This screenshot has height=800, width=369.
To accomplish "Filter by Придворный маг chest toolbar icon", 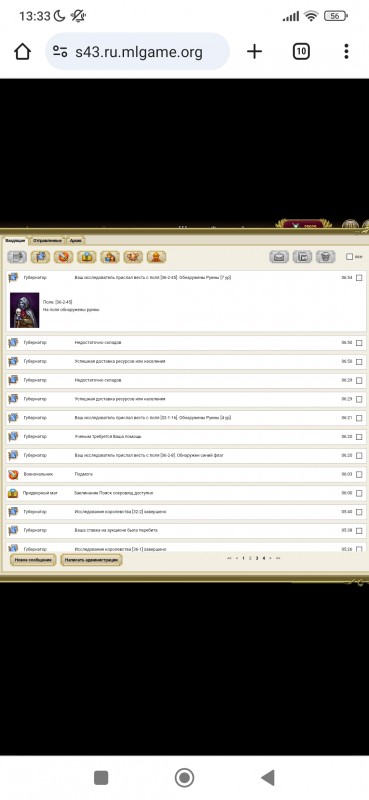I will 87,257.
